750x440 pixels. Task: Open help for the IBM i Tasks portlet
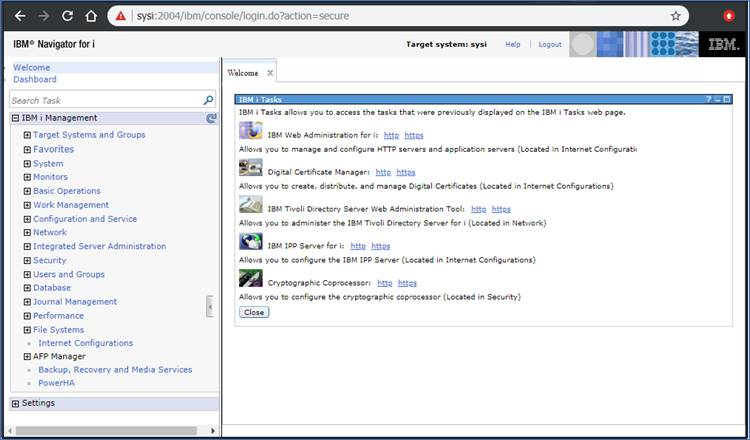(x=708, y=99)
